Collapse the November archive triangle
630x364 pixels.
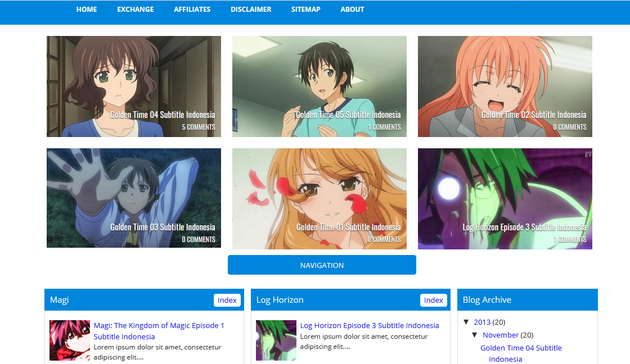click(475, 335)
